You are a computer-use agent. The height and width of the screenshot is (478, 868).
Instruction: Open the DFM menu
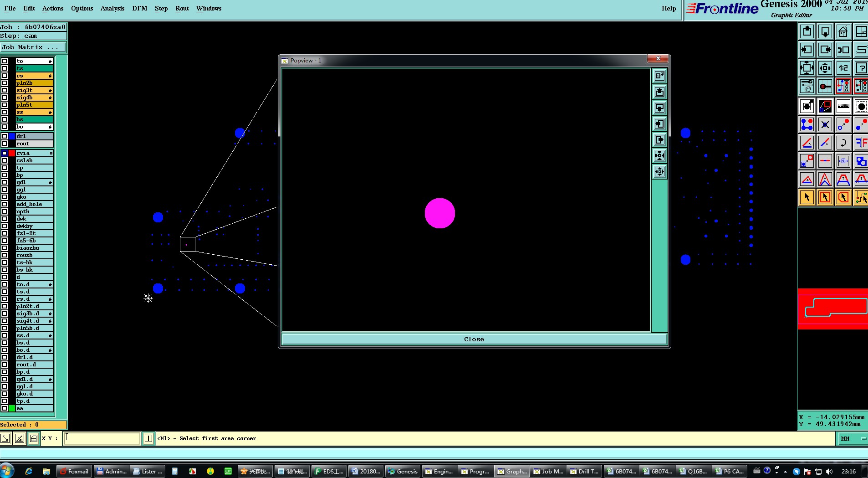(x=140, y=8)
